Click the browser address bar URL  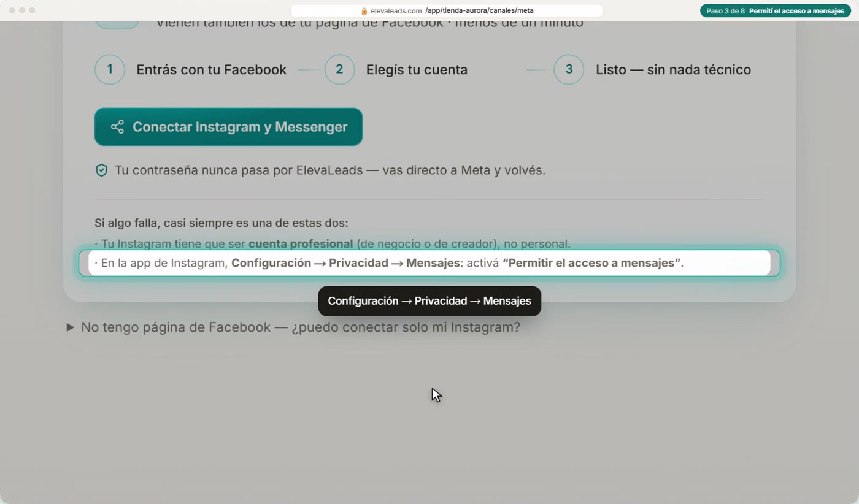point(447,10)
